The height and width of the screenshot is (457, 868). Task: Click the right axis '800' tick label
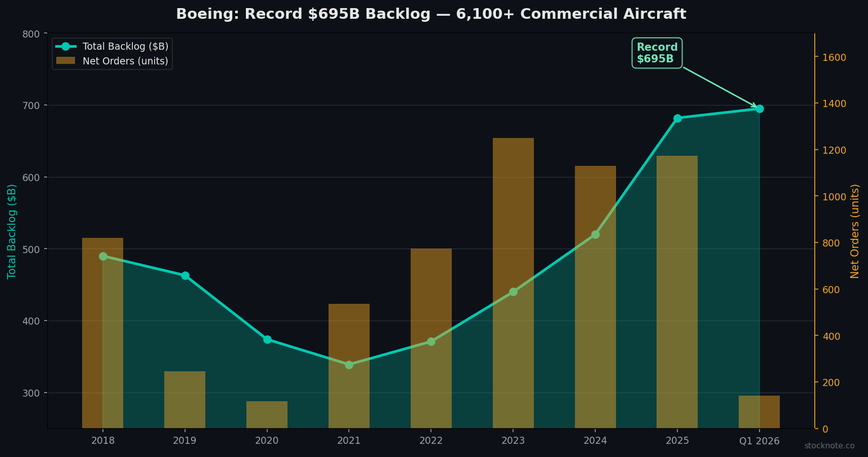click(831, 243)
